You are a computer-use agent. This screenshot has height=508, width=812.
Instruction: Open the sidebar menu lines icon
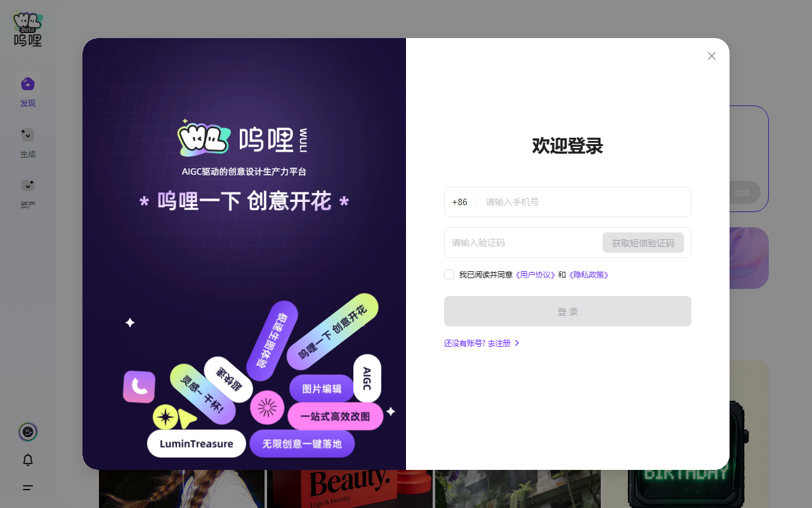[x=28, y=488]
